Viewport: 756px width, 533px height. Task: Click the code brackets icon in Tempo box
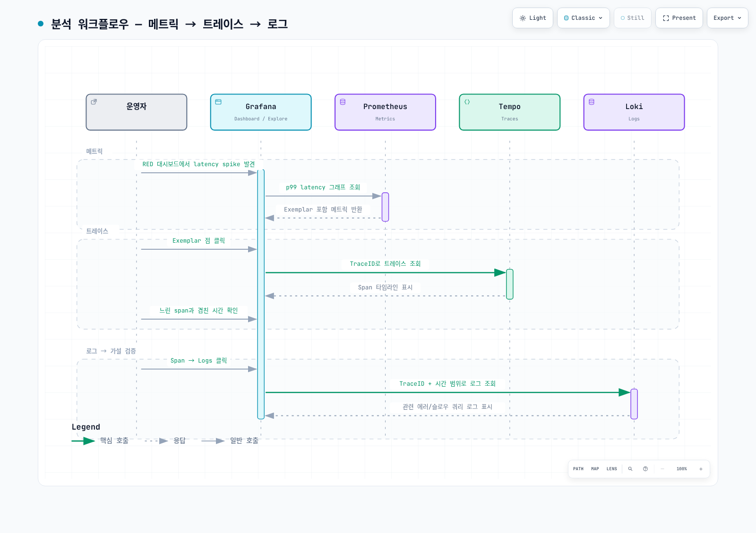click(467, 102)
